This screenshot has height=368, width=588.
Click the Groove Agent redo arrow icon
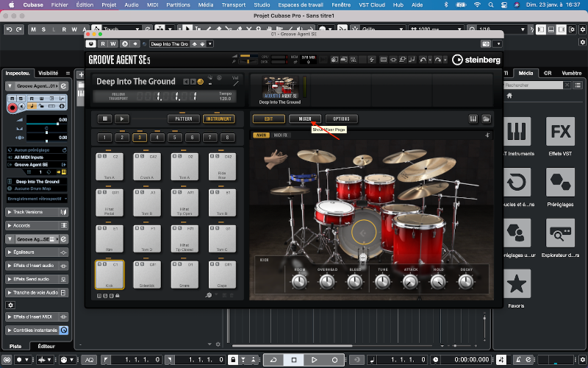[x=437, y=60]
